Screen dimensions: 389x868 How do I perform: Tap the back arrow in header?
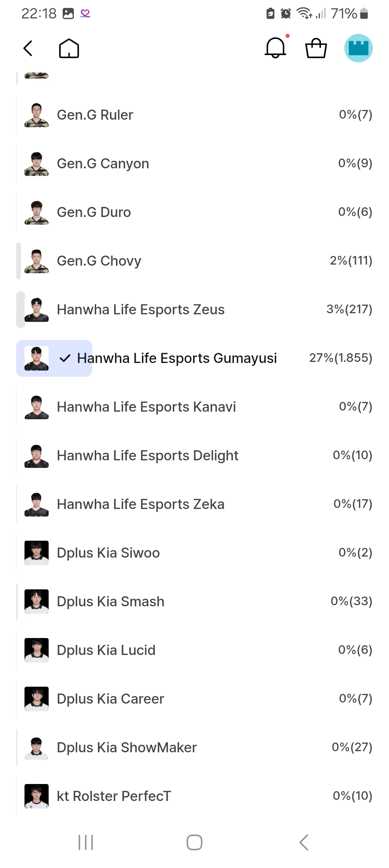tap(28, 48)
